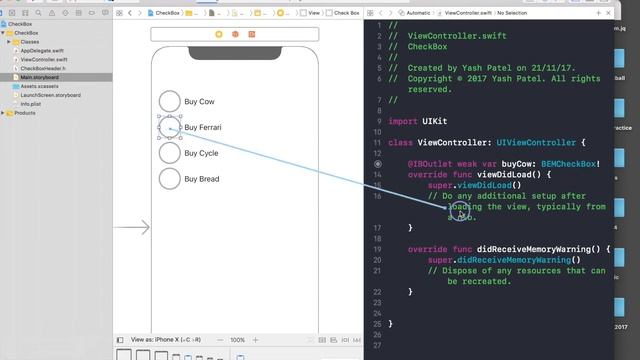The width and height of the screenshot is (640, 360).
Task: Select ViewController.swift in navigator
Action: tap(44, 60)
